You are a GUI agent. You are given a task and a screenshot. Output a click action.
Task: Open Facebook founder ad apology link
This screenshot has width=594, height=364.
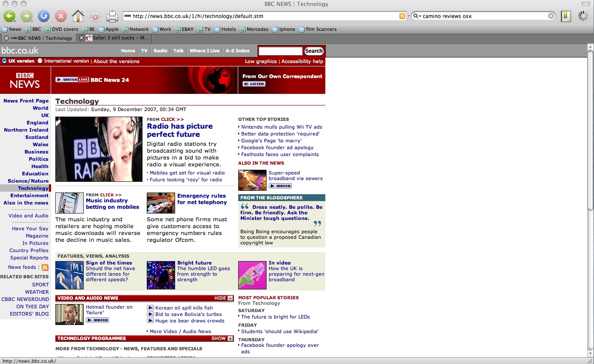(x=277, y=147)
